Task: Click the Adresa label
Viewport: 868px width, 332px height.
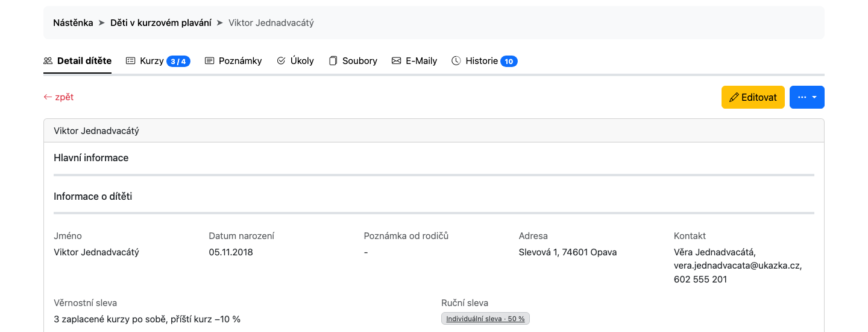Action: coord(533,236)
